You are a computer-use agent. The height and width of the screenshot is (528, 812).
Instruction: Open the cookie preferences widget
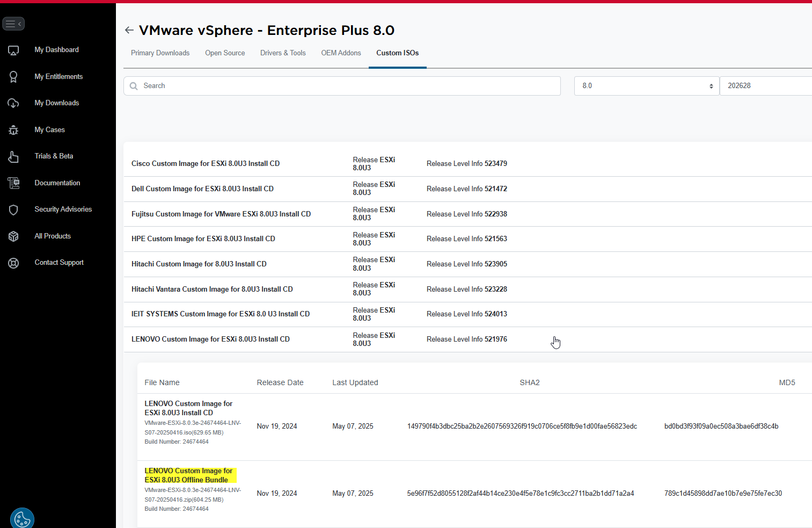(22, 518)
